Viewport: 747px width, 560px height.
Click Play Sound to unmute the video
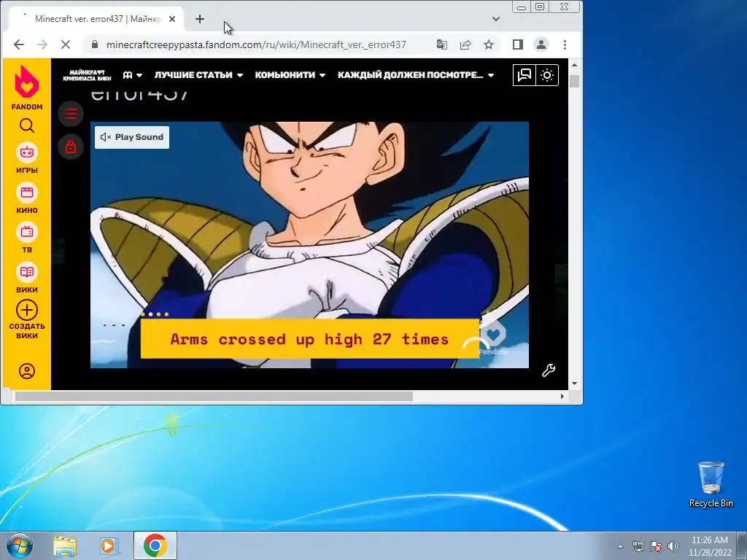pos(132,137)
